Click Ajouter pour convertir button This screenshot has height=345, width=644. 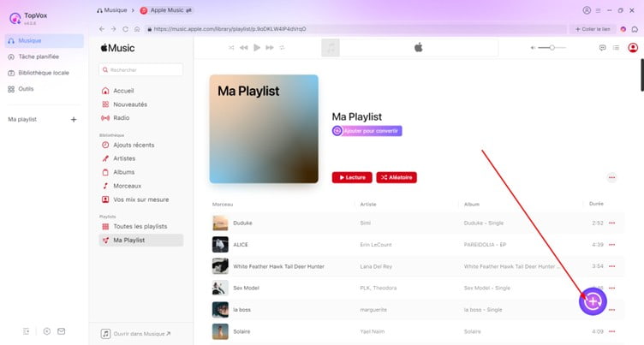(367, 131)
